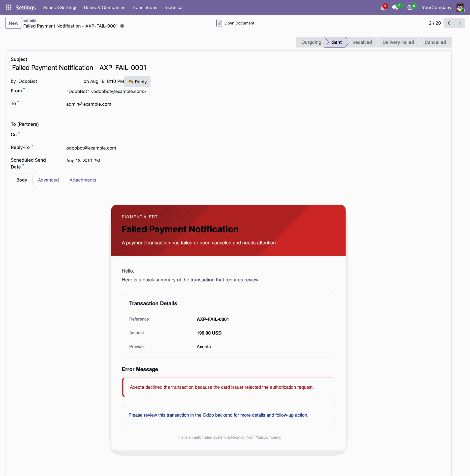Go to previous record arrow
Image resolution: width=470 pixels, height=476 pixels.
449,23
